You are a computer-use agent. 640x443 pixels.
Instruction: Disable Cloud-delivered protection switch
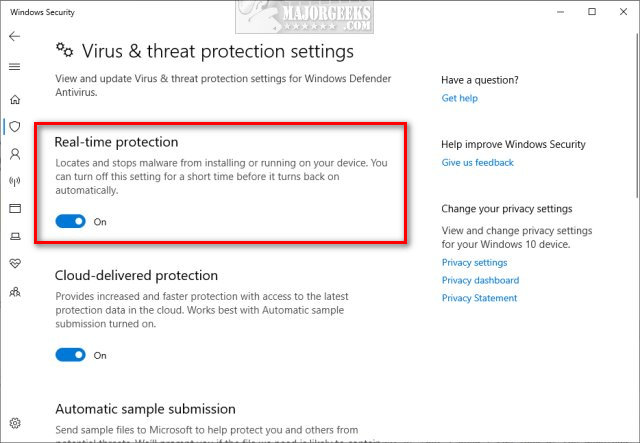[x=71, y=354]
